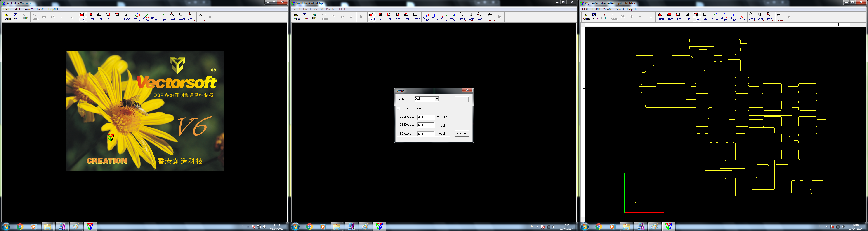
Task: Switch to NW ISO view, lcd fablab.nc window
Action: (x=742, y=17)
